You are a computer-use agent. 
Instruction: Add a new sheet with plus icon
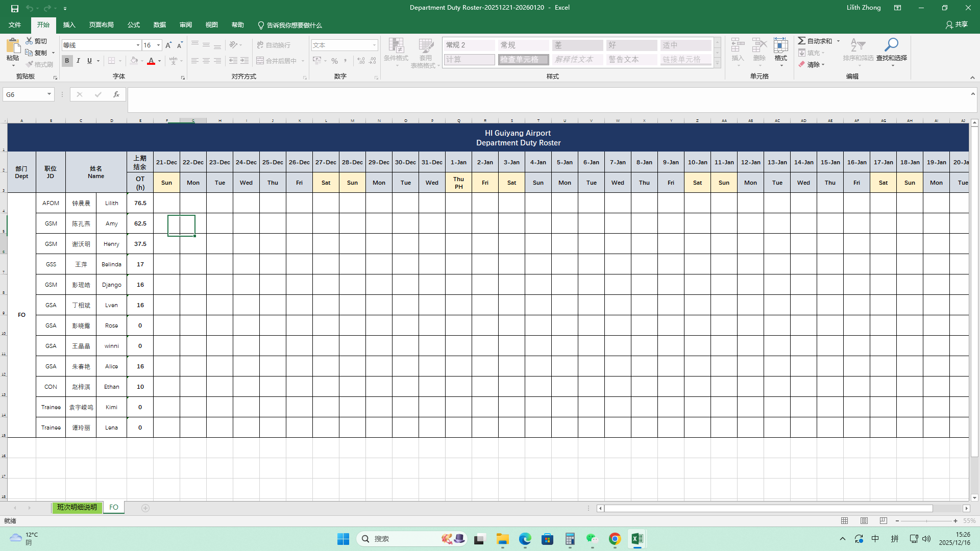145,508
